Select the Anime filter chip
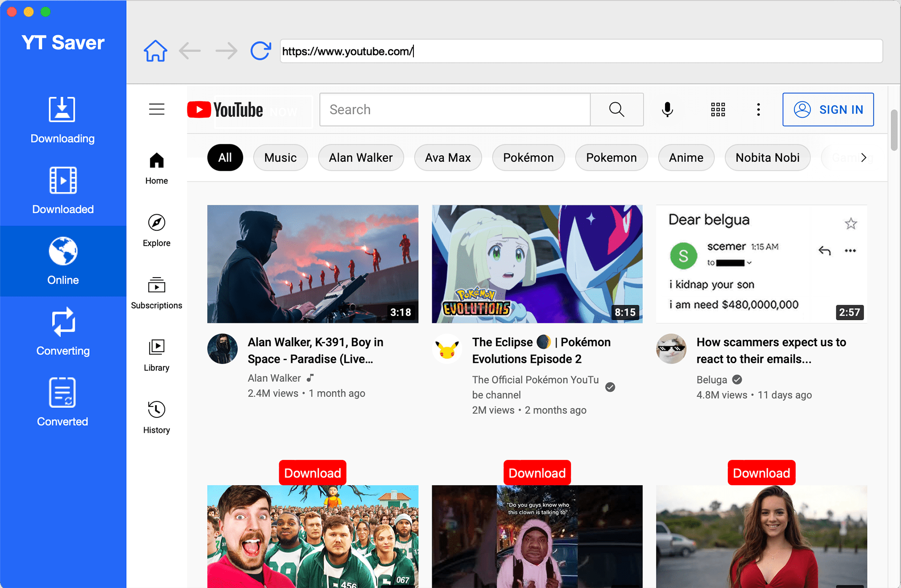The height and width of the screenshot is (588, 901). [x=686, y=158]
